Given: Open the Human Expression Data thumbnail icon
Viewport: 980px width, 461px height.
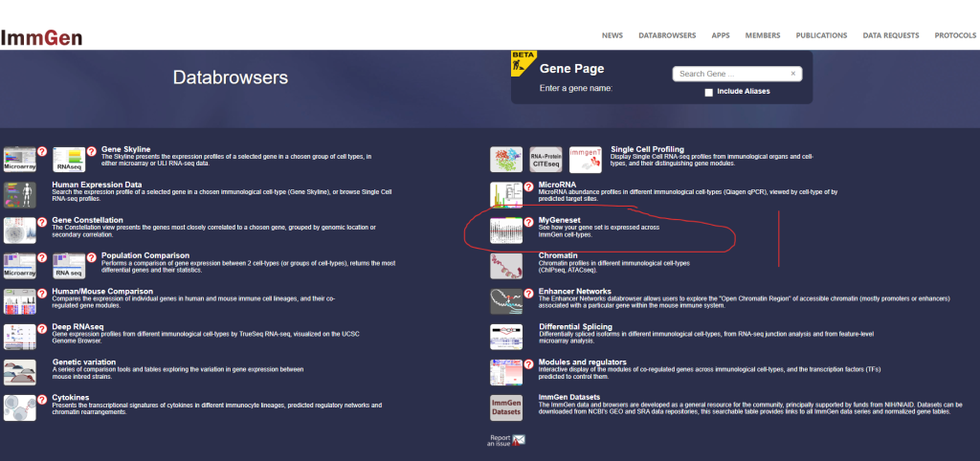Looking at the screenshot, I should pos(20,195).
